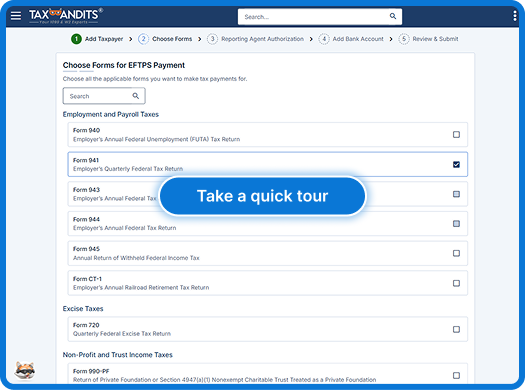Go to Reporting Agent Authorization step
The width and height of the screenshot is (525, 390).
tap(262, 39)
